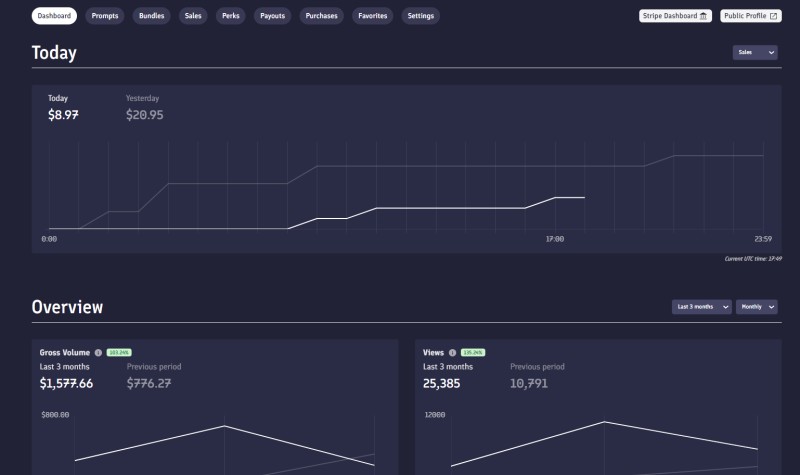Viewport: 800px width, 475px height.
Task: Click the Gross Volume percentage badge
Action: click(119, 353)
